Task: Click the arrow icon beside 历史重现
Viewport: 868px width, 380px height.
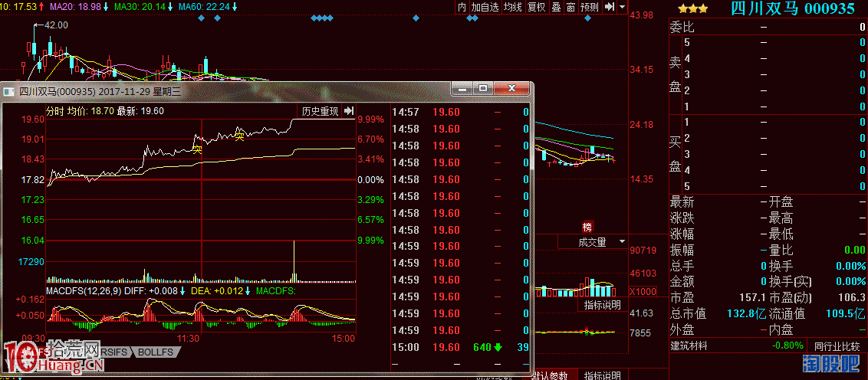Action: point(349,110)
